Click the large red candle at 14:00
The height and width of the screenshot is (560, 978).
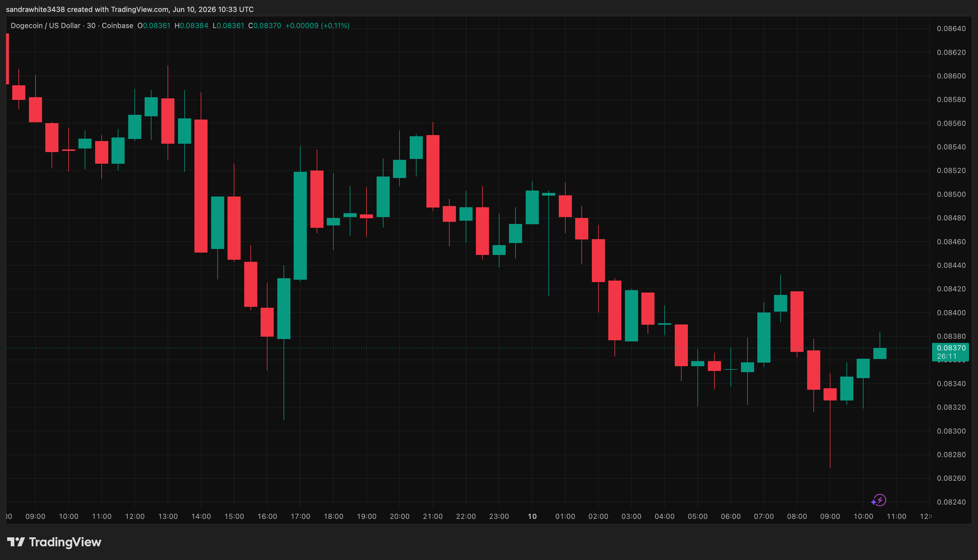[x=201, y=186]
